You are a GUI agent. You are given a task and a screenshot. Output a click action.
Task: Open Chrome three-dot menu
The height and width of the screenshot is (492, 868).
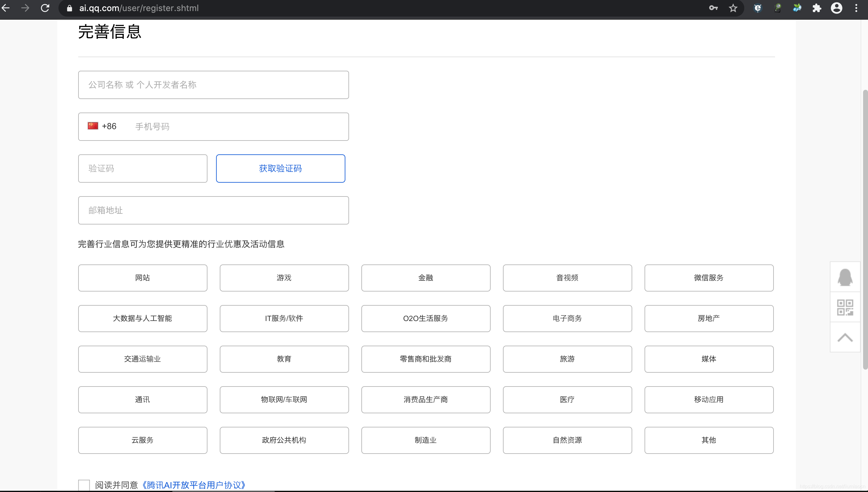click(856, 8)
